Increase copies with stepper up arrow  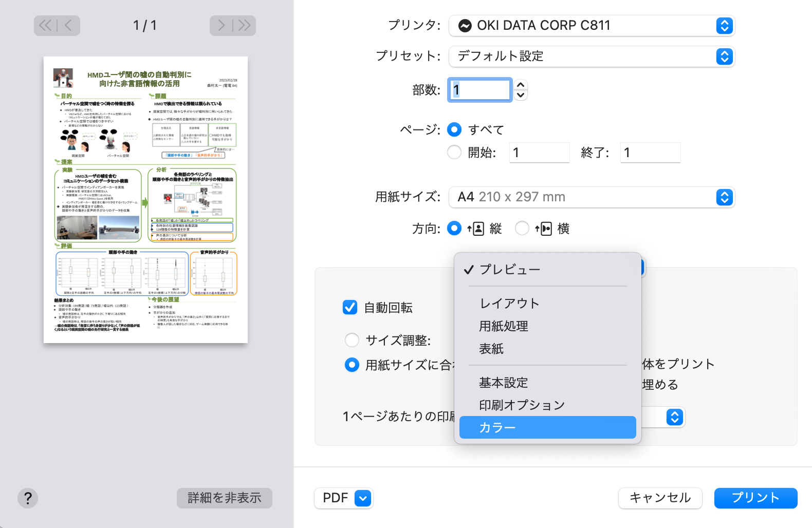click(x=521, y=85)
